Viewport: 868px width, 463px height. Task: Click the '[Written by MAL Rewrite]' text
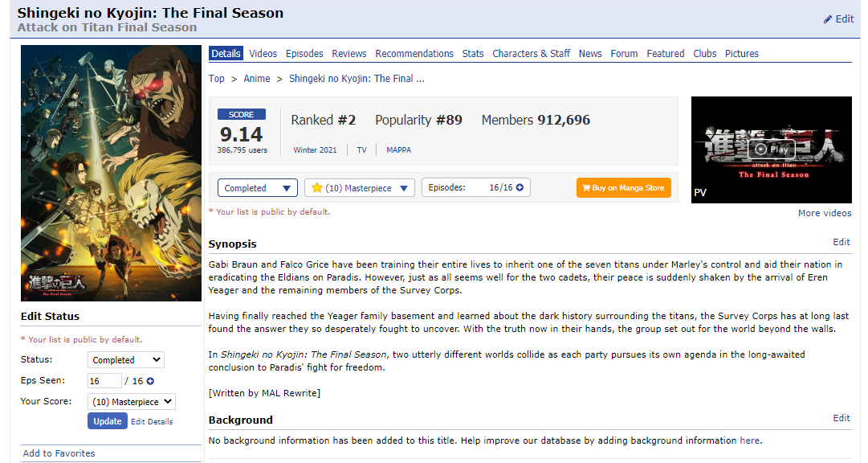click(265, 393)
